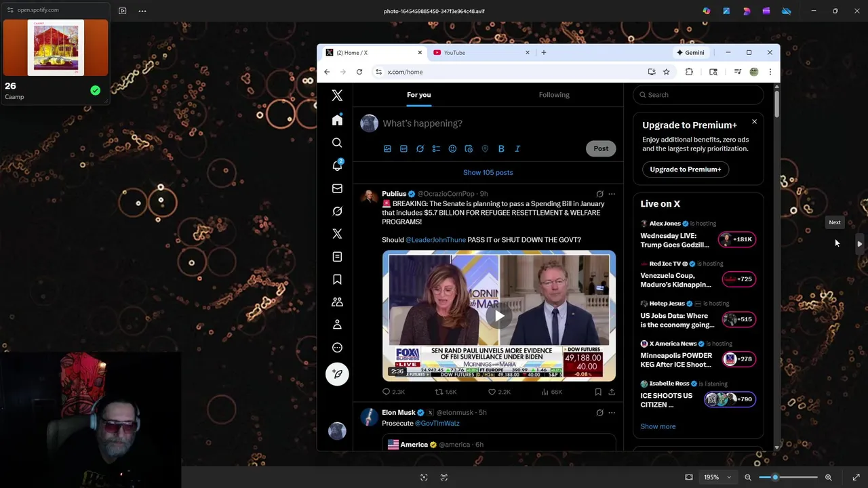
Task: Open @LeaderJohnThune mention link
Action: tap(435, 240)
